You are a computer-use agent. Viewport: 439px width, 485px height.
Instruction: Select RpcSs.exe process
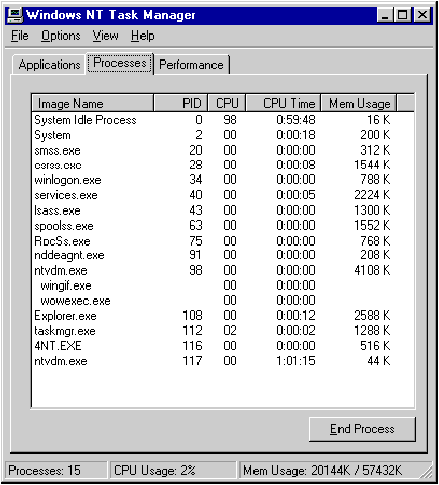(223, 241)
